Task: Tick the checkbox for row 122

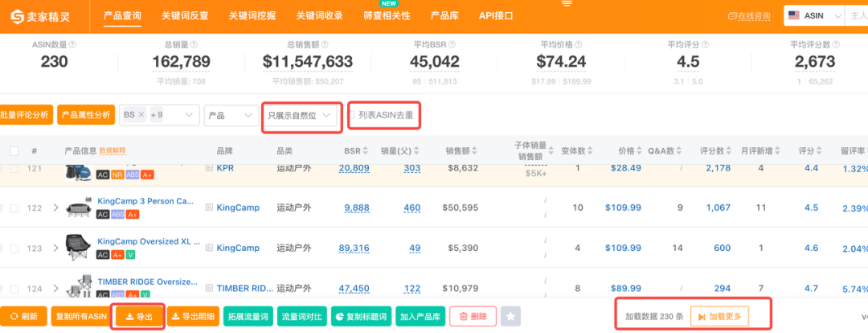Action: [14, 208]
